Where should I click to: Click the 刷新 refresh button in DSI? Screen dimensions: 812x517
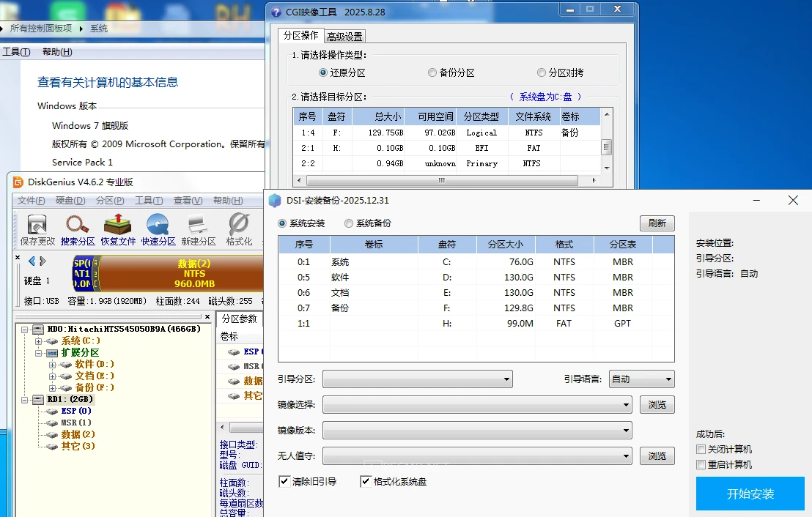pyautogui.click(x=657, y=223)
